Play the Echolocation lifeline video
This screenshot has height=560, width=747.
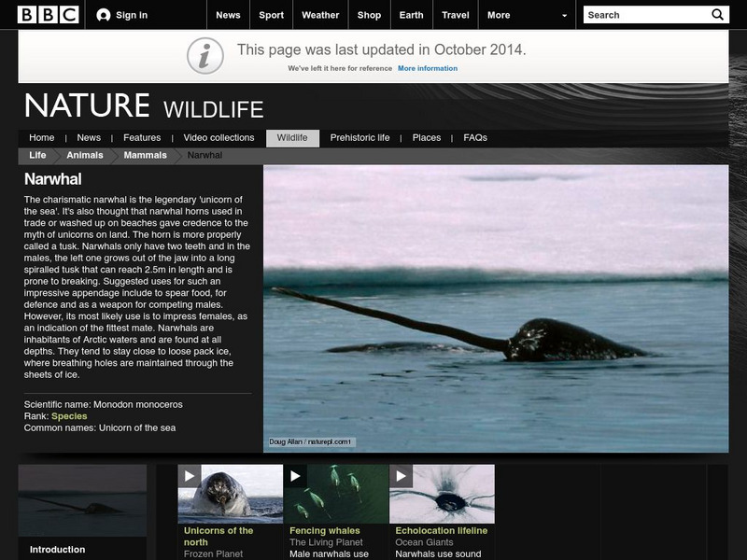(x=402, y=476)
